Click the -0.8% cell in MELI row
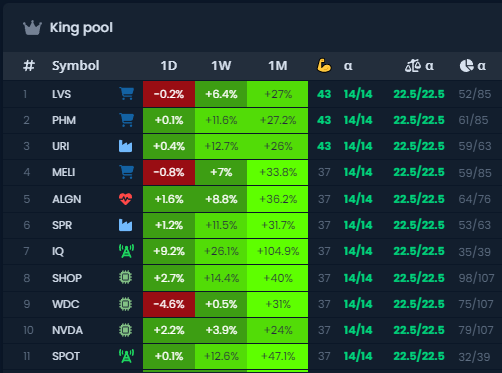502x373 pixels. 169,172
